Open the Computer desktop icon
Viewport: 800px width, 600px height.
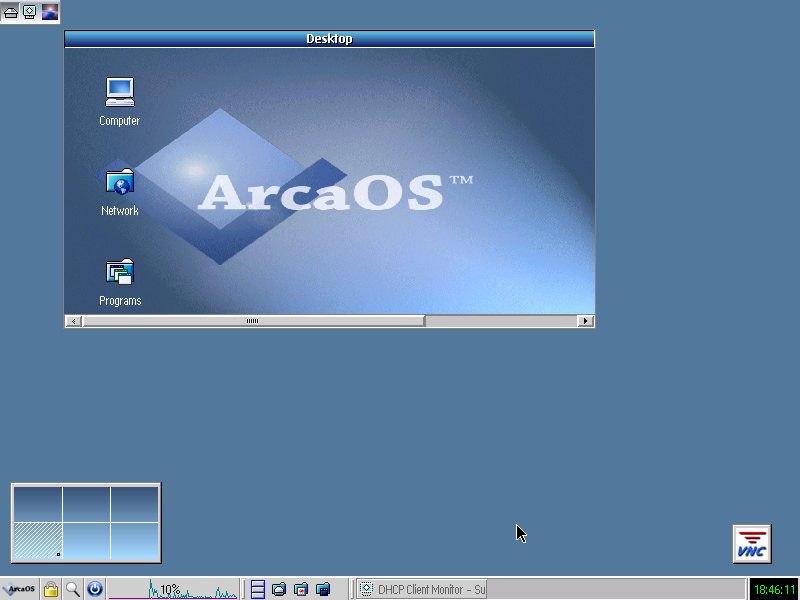pos(120,93)
